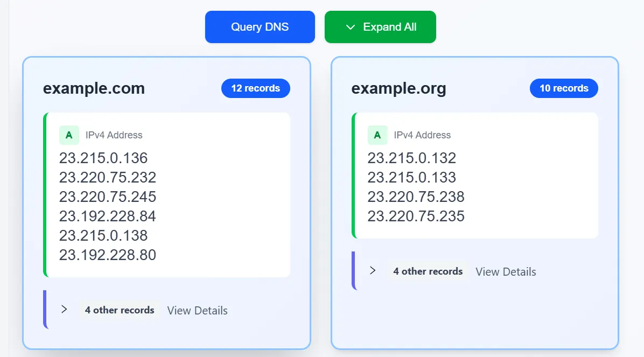644x357 pixels.
Task: Click the chevron inside the Expand All button
Action: [351, 26]
